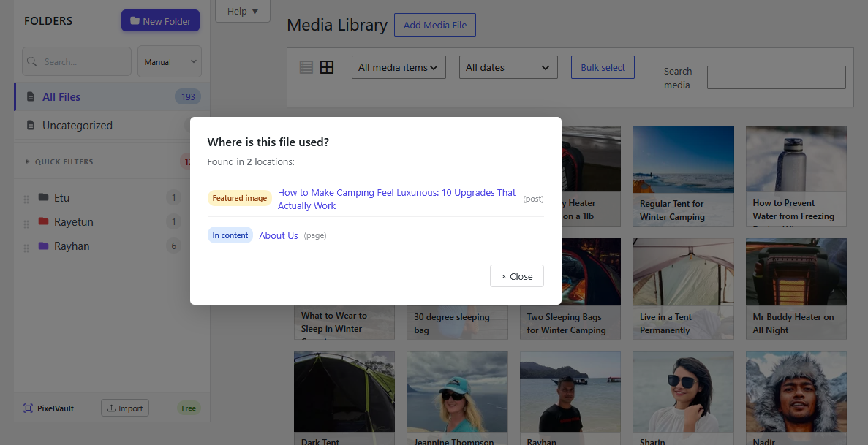Click the Featured image badge
This screenshot has height=445, width=868.
coord(240,198)
